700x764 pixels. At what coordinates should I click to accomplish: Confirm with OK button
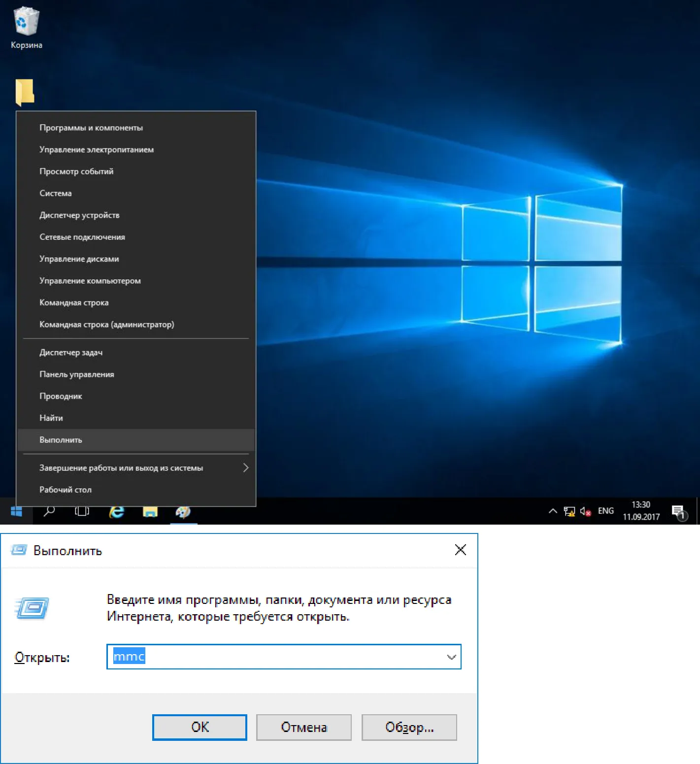pyautogui.click(x=200, y=727)
